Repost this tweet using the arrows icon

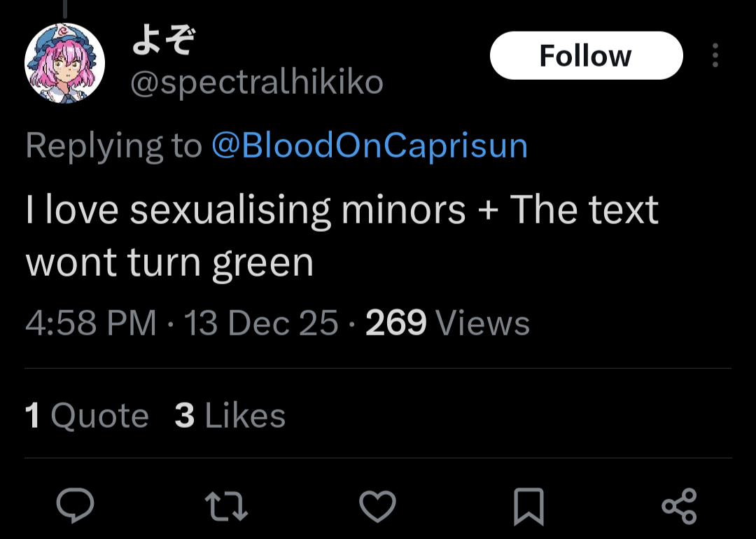(226, 505)
